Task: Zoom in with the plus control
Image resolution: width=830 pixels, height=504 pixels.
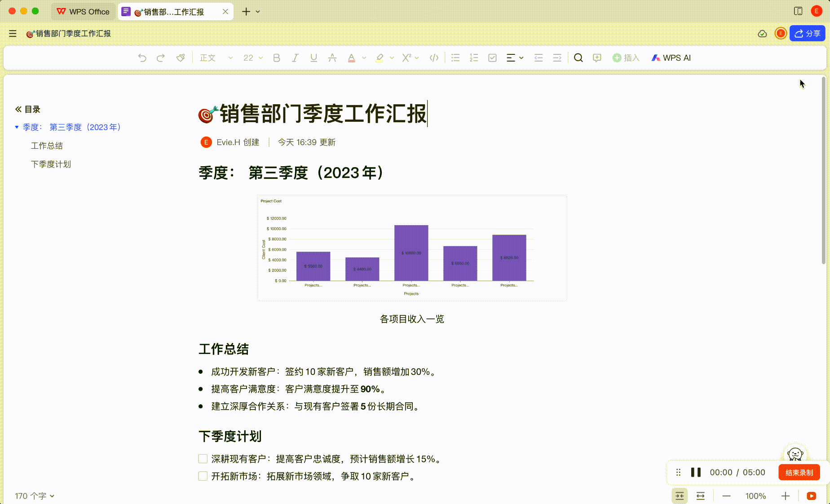Action: click(x=785, y=496)
